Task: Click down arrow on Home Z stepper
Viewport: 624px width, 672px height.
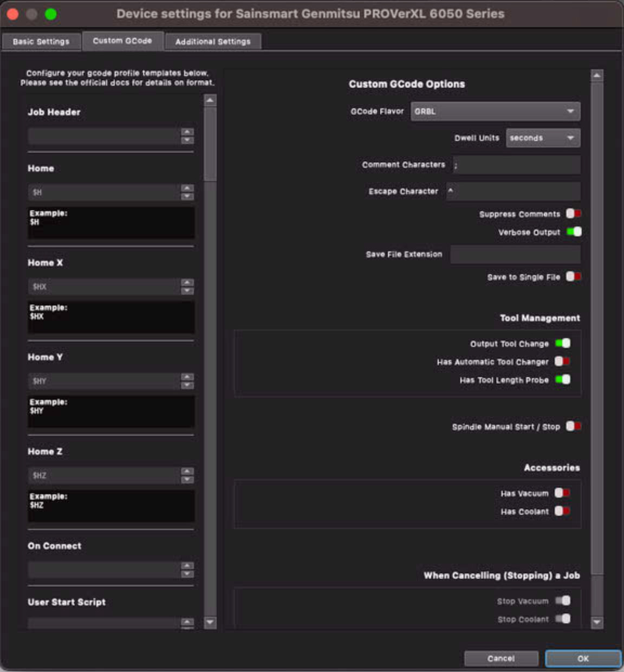Action: [x=187, y=480]
